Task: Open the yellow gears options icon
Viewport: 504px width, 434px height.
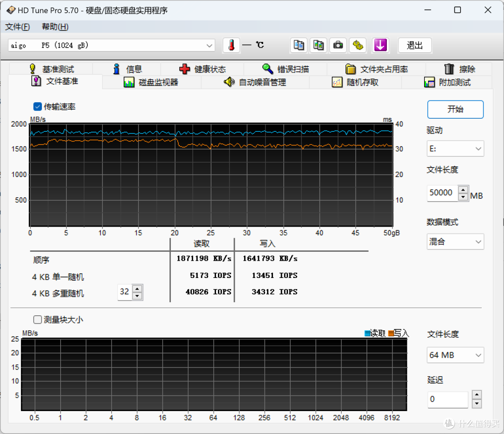Action: coord(358,45)
